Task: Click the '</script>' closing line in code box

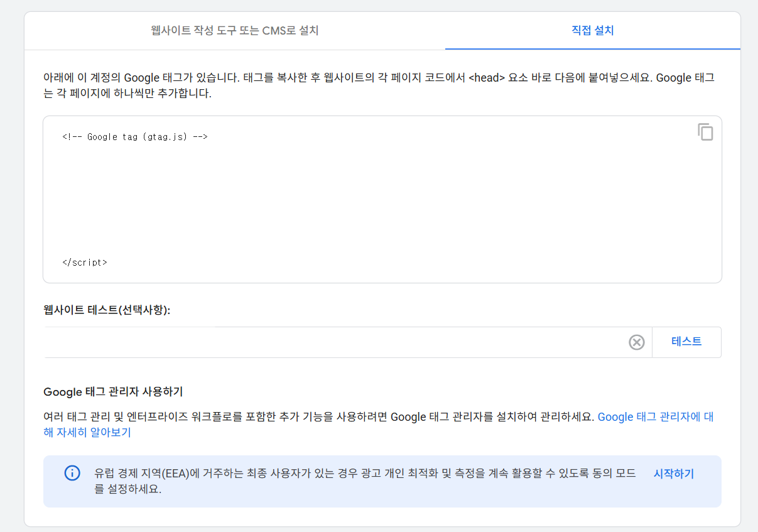Action: coord(85,263)
